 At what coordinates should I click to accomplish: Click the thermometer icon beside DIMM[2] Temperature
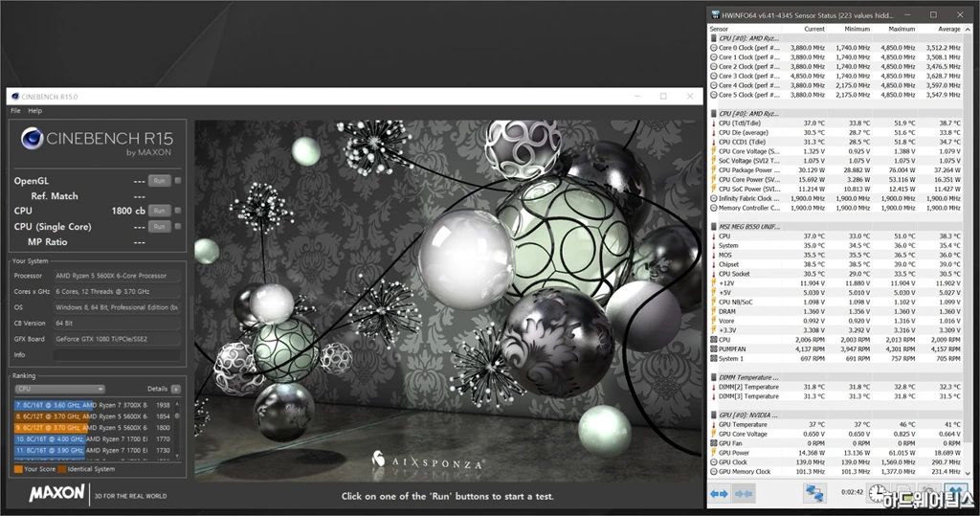tap(713, 387)
